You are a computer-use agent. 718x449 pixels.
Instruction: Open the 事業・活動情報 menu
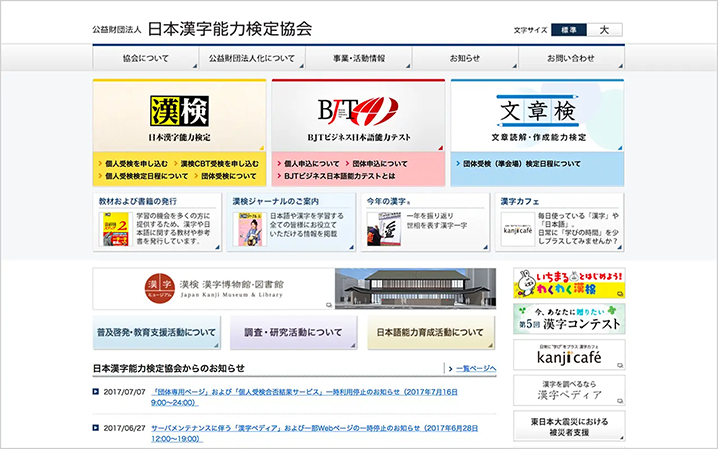tap(358, 58)
